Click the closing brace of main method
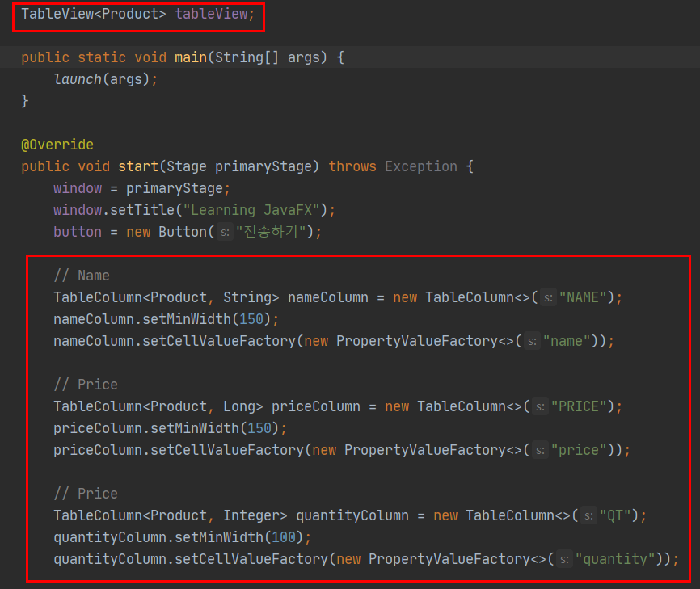 click(x=25, y=101)
